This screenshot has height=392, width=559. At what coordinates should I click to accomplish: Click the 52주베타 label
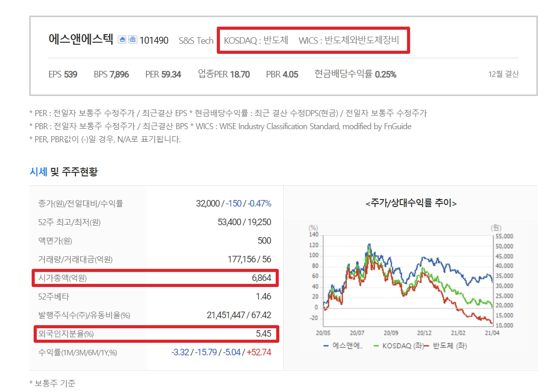(x=54, y=297)
